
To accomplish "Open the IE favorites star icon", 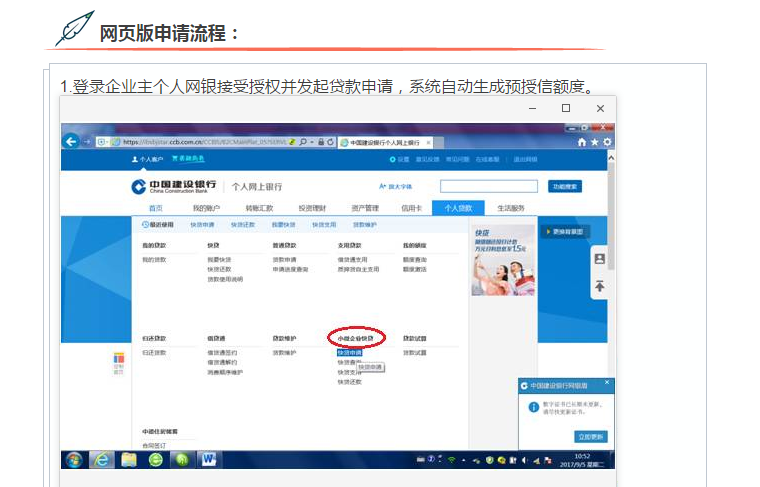I will [594, 142].
